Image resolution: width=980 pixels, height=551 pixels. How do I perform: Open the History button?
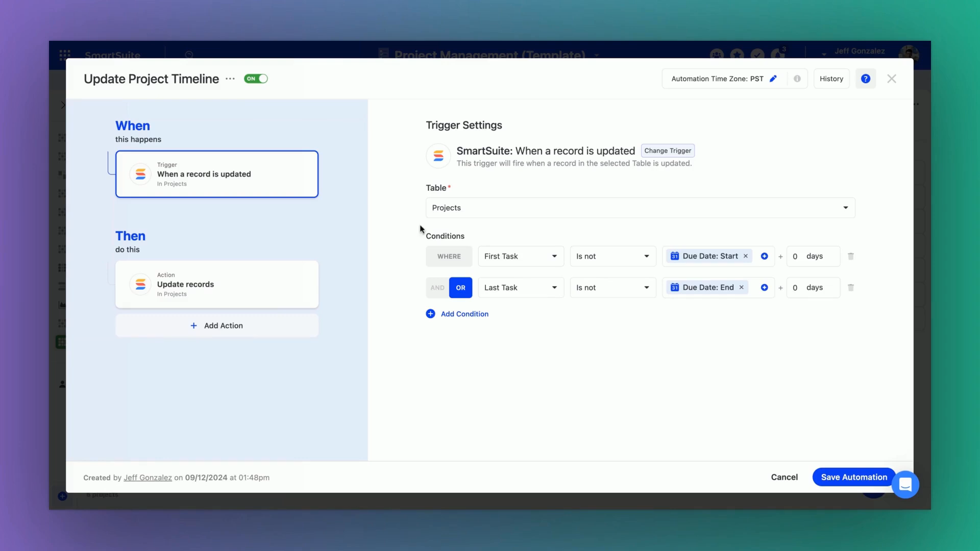(x=831, y=79)
